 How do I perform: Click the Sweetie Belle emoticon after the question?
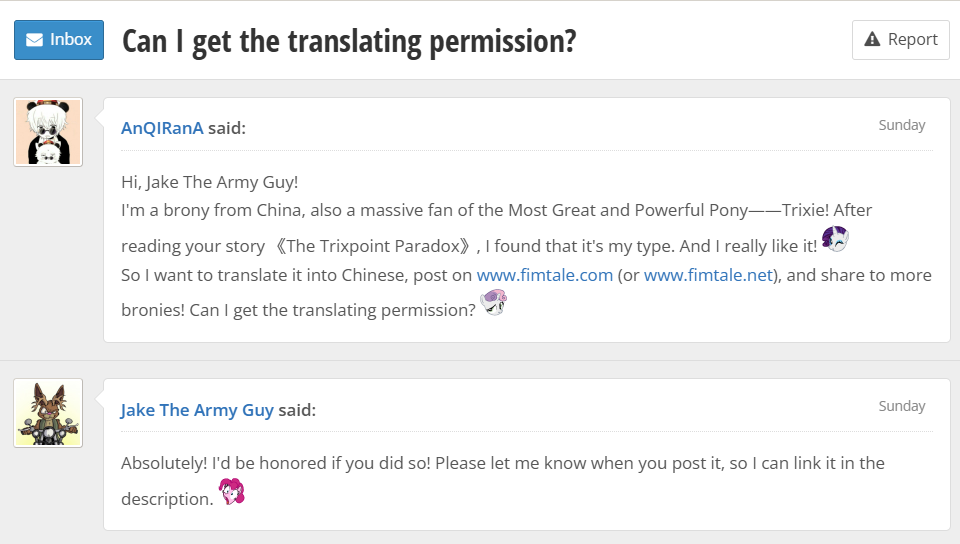click(x=494, y=302)
